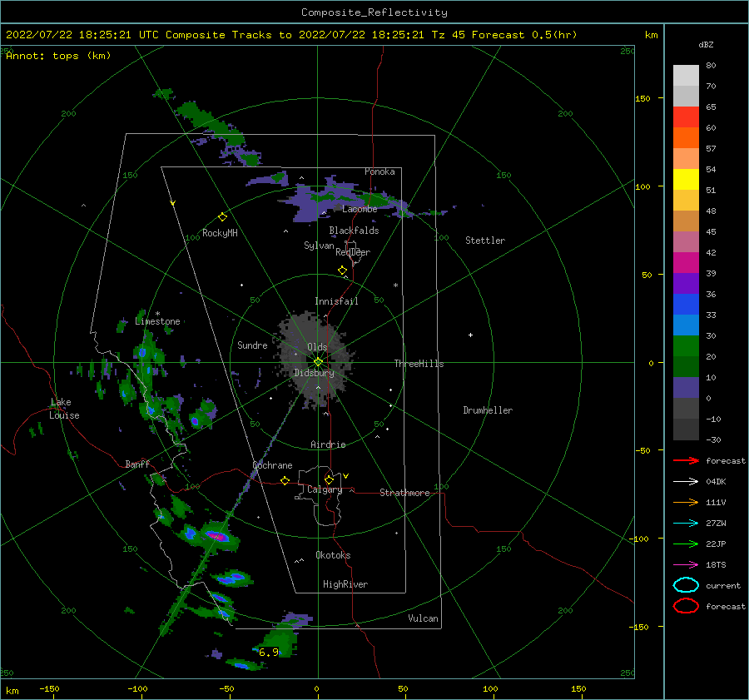Viewport: 749px width, 700px height.
Task: Select the orange 111V track arrow
Action: pyautogui.click(x=686, y=502)
